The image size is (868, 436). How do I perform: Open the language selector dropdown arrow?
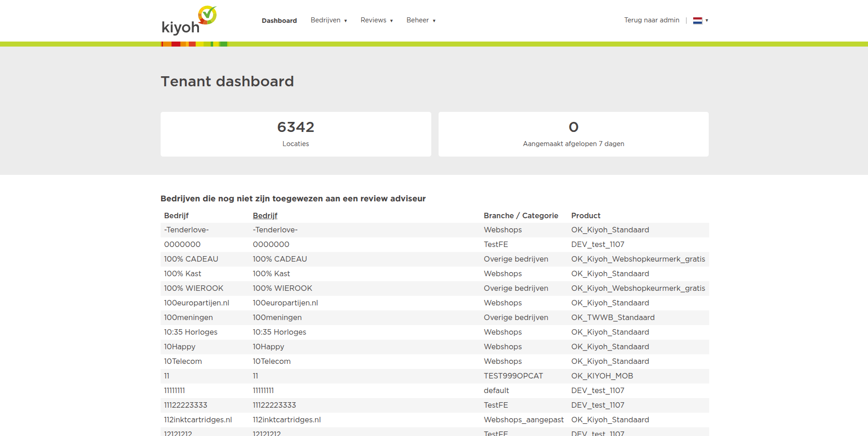pos(706,21)
